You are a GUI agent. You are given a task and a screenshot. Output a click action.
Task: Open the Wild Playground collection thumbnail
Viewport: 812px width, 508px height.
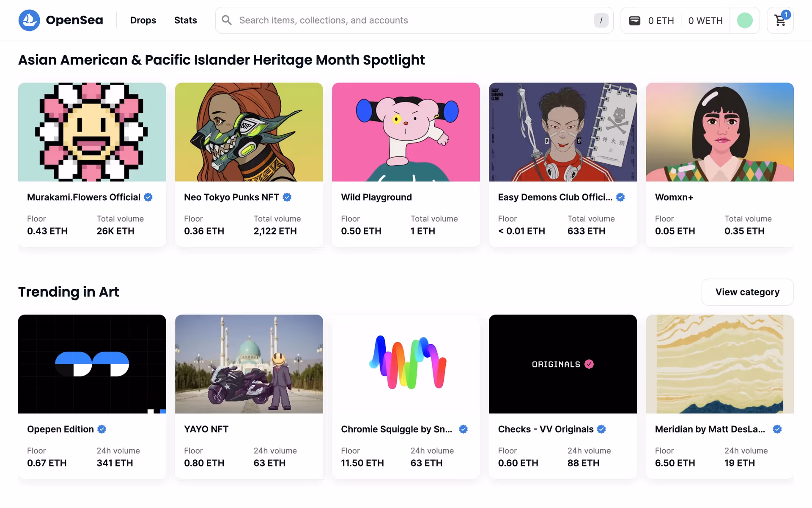[x=406, y=132]
